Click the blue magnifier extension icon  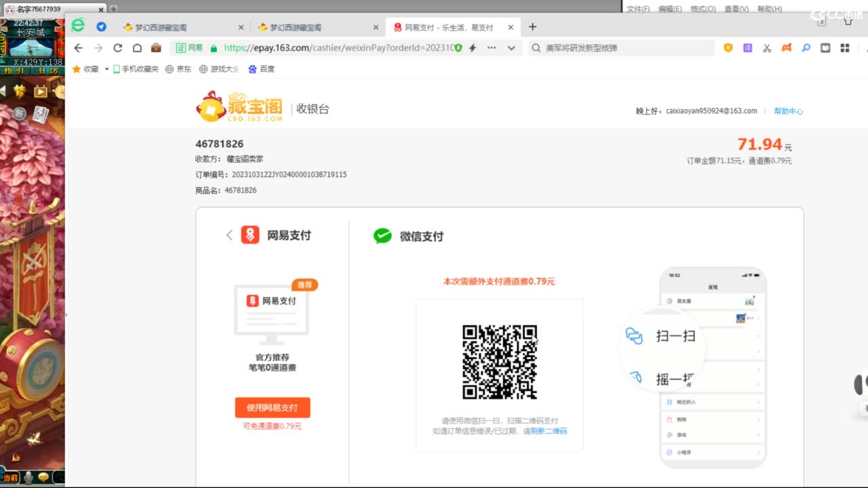(806, 48)
